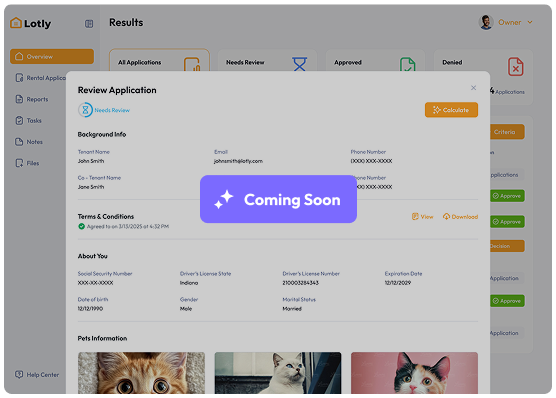View the Terms & Conditions document

[x=423, y=216]
